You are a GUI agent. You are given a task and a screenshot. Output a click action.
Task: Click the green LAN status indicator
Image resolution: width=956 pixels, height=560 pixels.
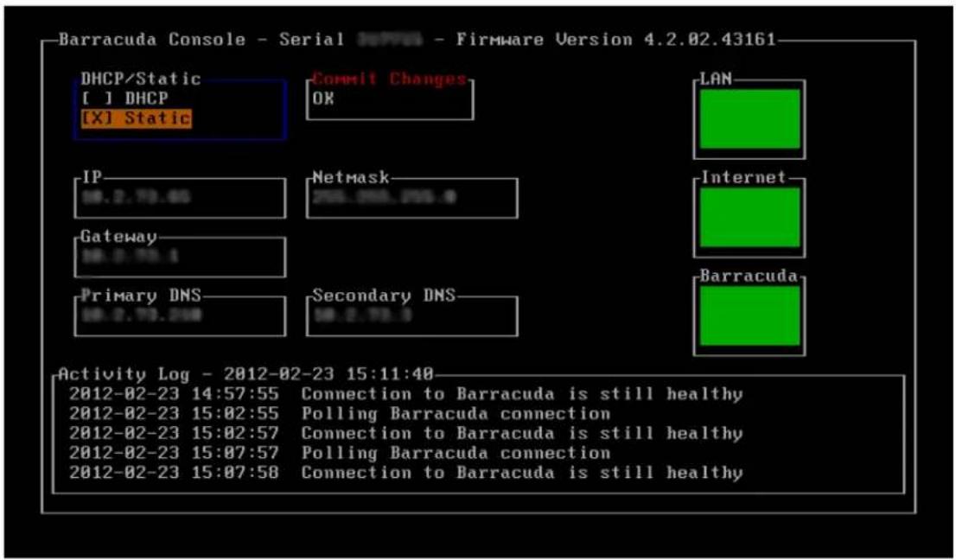point(749,118)
